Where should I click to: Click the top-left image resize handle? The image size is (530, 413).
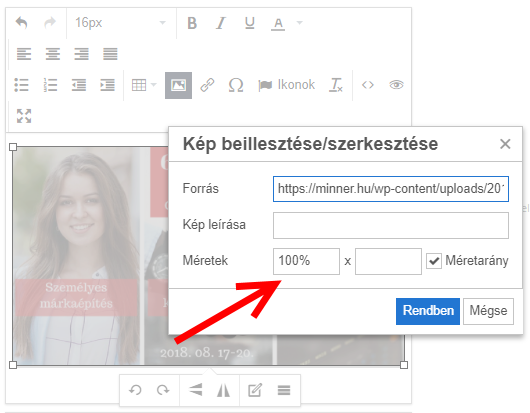[x=13, y=147]
